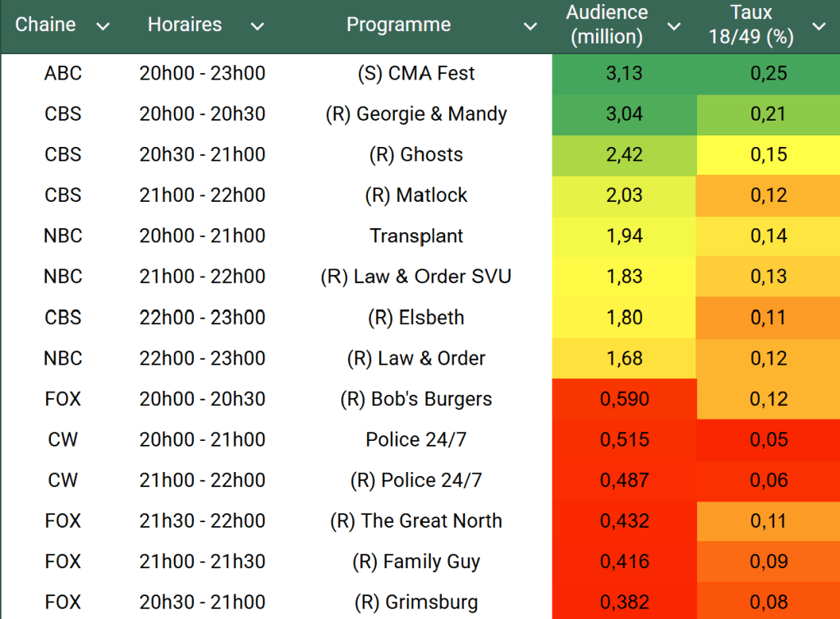
Task: Expand the Horaires column dropdown chevron
Action: tap(257, 26)
